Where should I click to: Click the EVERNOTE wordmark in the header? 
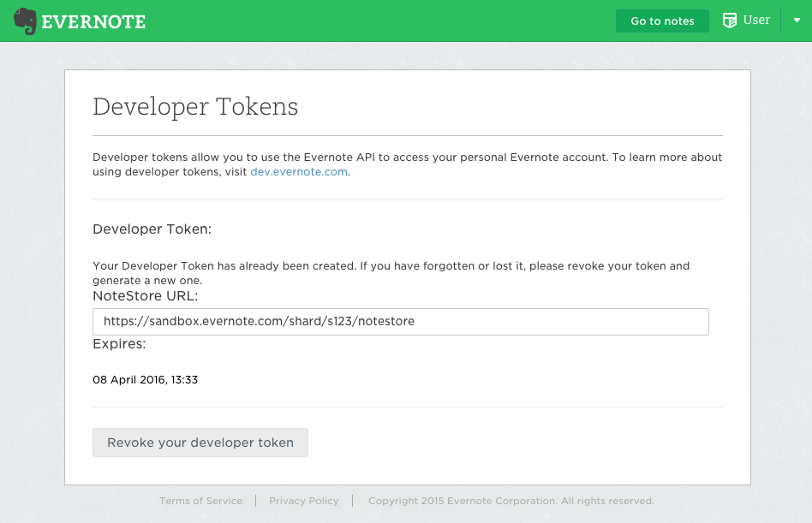[93, 22]
